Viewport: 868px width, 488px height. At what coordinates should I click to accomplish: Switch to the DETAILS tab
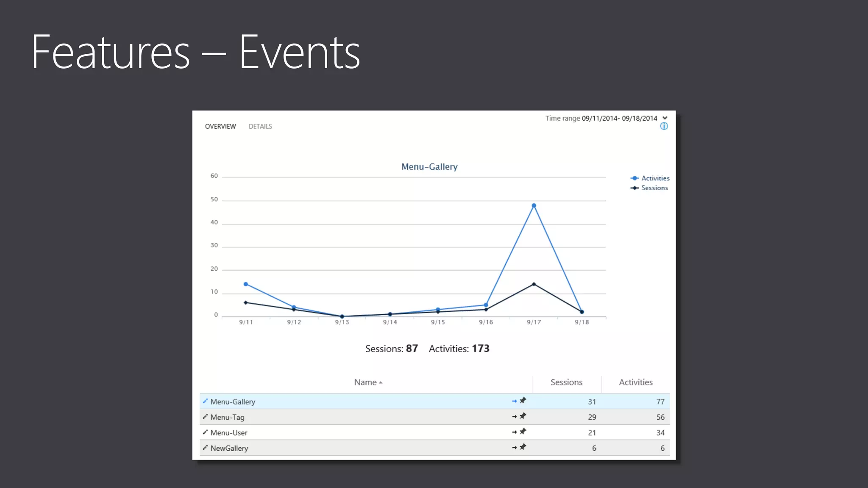260,126
